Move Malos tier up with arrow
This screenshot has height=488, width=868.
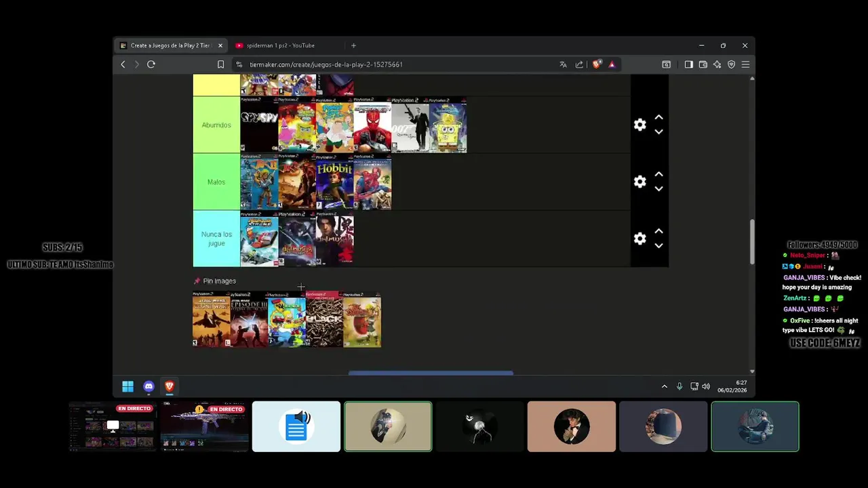[x=658, y=175]
